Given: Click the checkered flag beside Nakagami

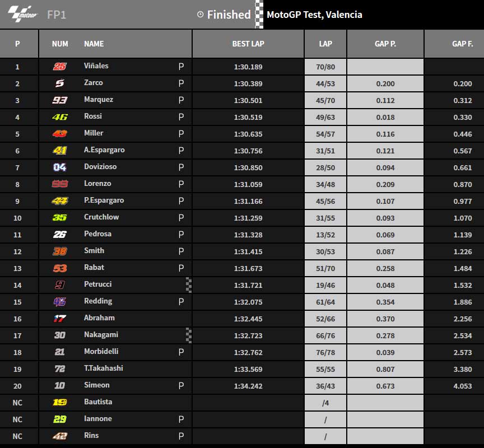Looking at the screenshot, I should [189, 335].
